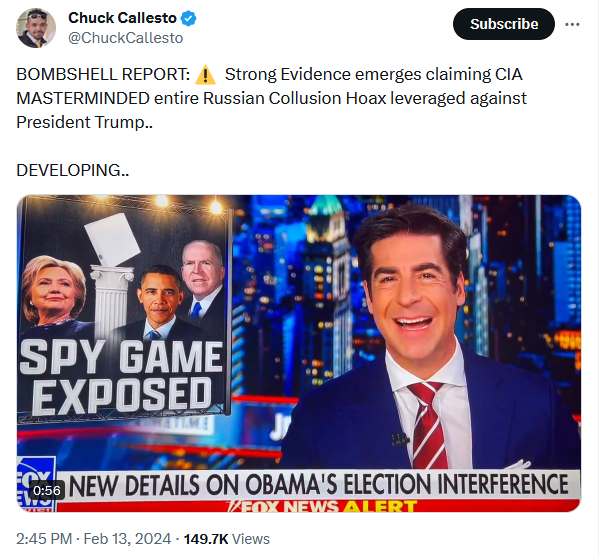Click the SPY GAME EXPOSED graphic
The height and width of the screenshot is (558, 603).
(x=122, y=377)
